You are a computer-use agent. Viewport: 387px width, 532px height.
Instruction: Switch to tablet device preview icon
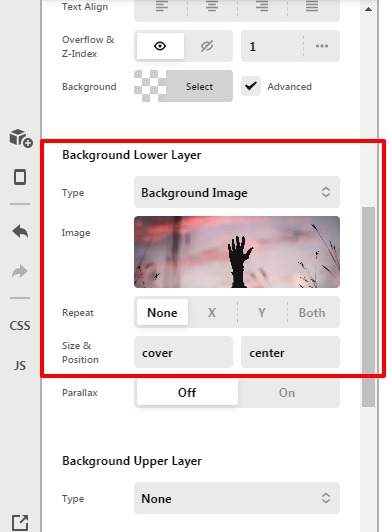[x=20, y=177]
